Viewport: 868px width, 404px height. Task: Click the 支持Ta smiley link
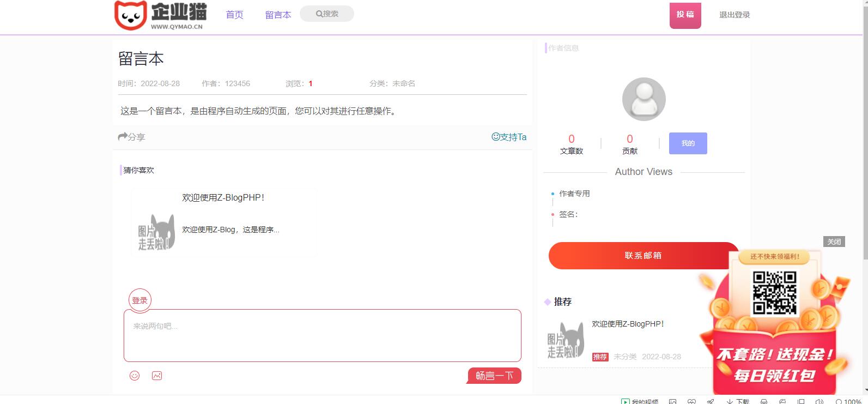[x=509, y=137]
